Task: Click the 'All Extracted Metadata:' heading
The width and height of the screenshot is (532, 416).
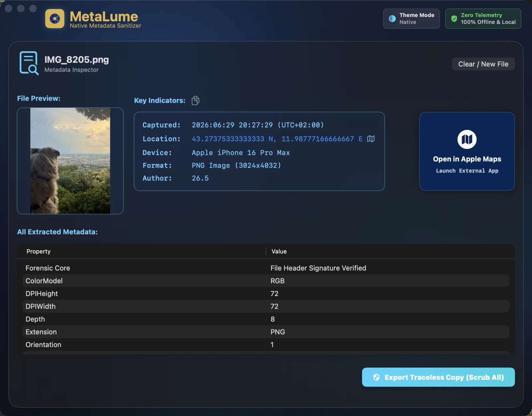Action: coord(57,232)
